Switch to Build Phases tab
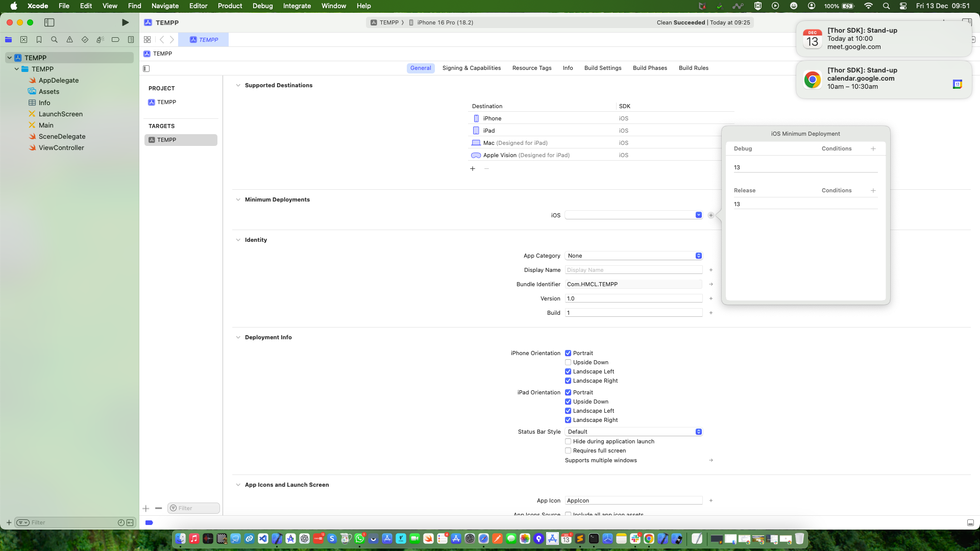The height and width of the screenshot is (551, 980). tap(650, 68)
